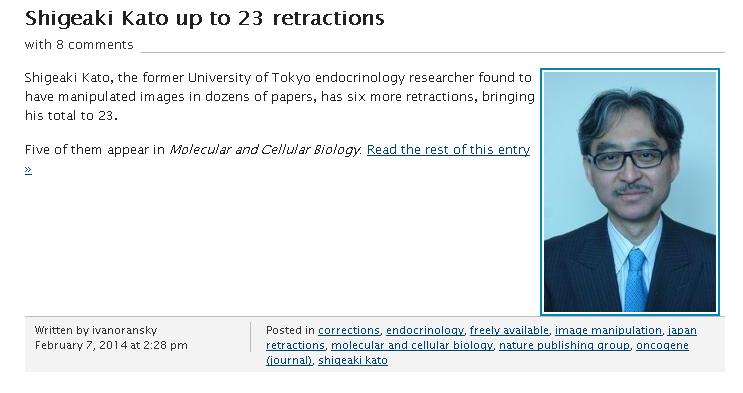Click the "with 8 comments" text
Viewport: 743px width, 393px height.
tap(79, 45)
